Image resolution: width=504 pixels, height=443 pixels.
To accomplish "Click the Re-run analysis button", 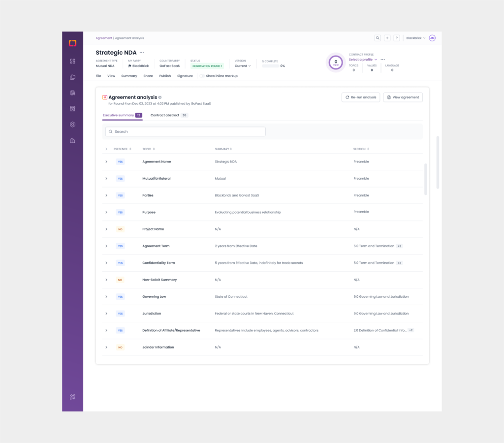I will [x=360, y=97].
